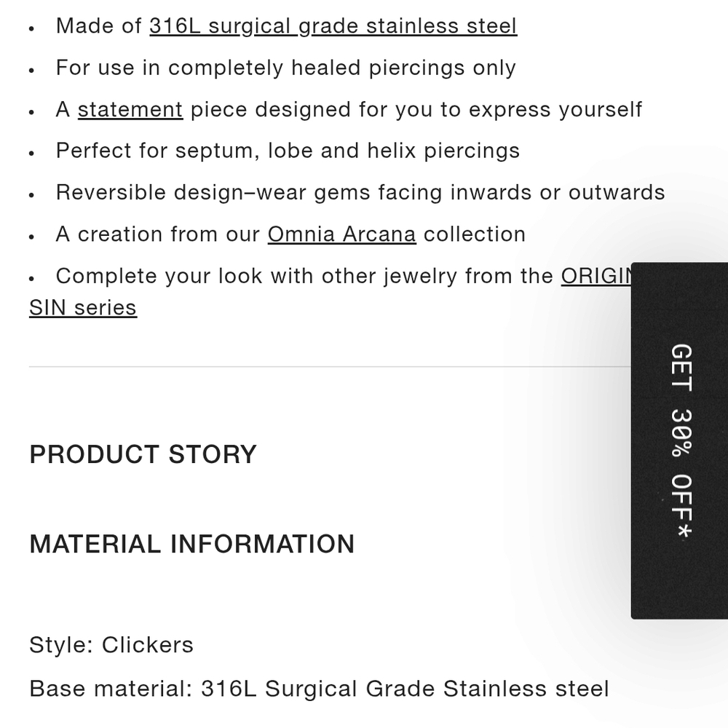Click the Complete your look text
The height and width of the screenshot is (728, 728).
(x=159, y=276)
